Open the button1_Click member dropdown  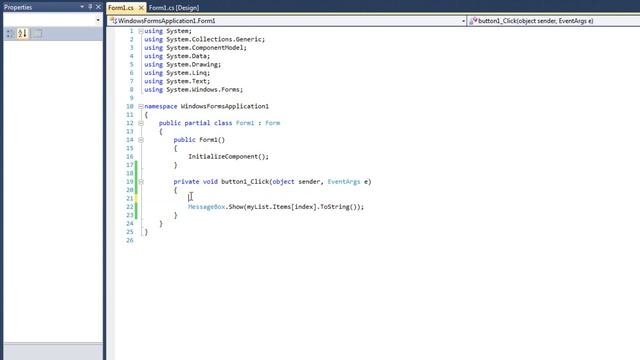point(554,21)
